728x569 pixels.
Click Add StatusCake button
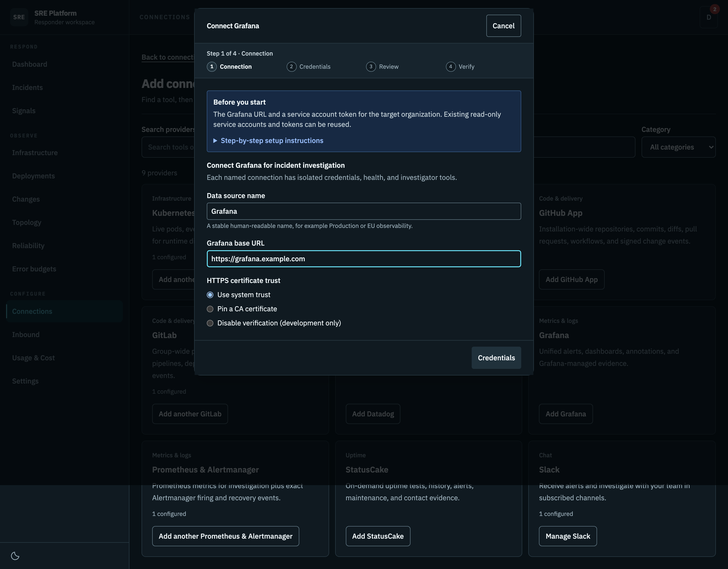378,536
